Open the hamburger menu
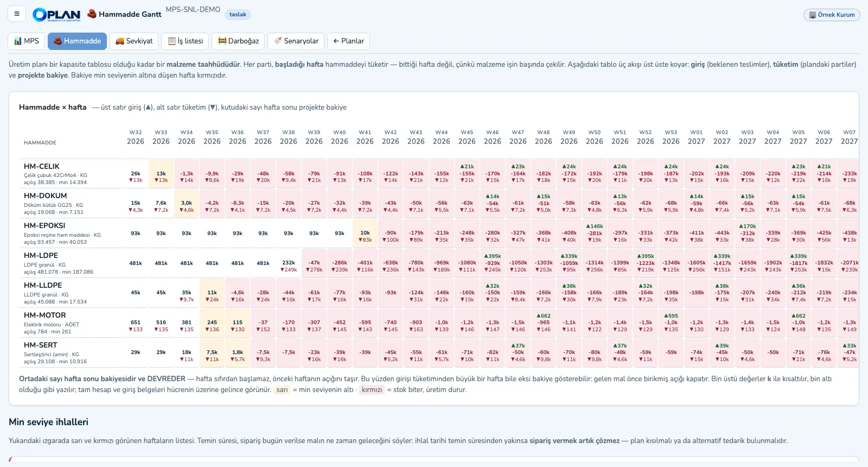The height and width of the screenshot is (467, 868). click(17, 14)
